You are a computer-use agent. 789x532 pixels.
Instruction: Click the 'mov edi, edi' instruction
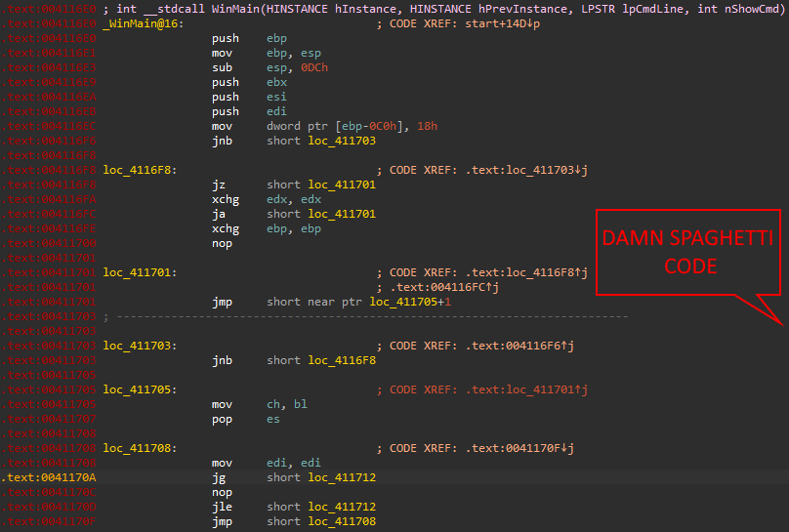point(267,463)
